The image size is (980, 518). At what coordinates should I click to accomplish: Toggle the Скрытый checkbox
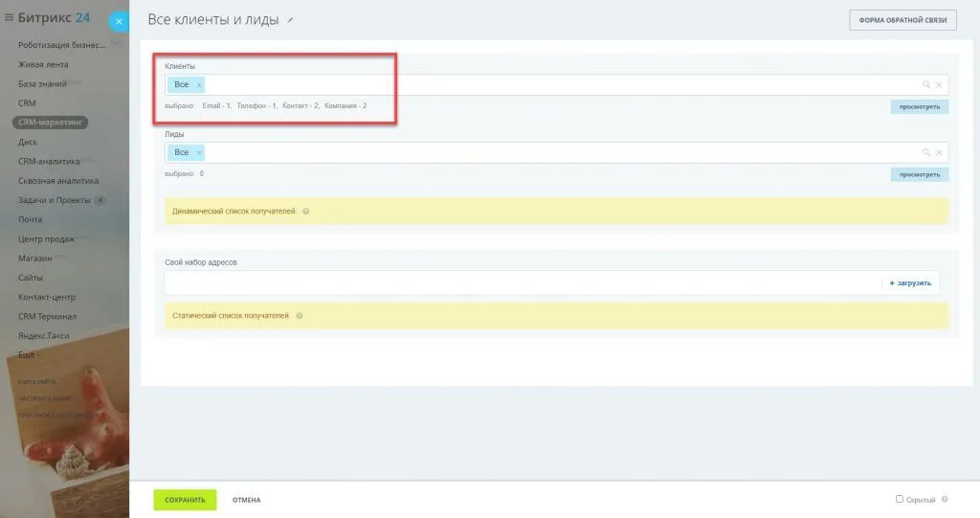coord(899,499)
